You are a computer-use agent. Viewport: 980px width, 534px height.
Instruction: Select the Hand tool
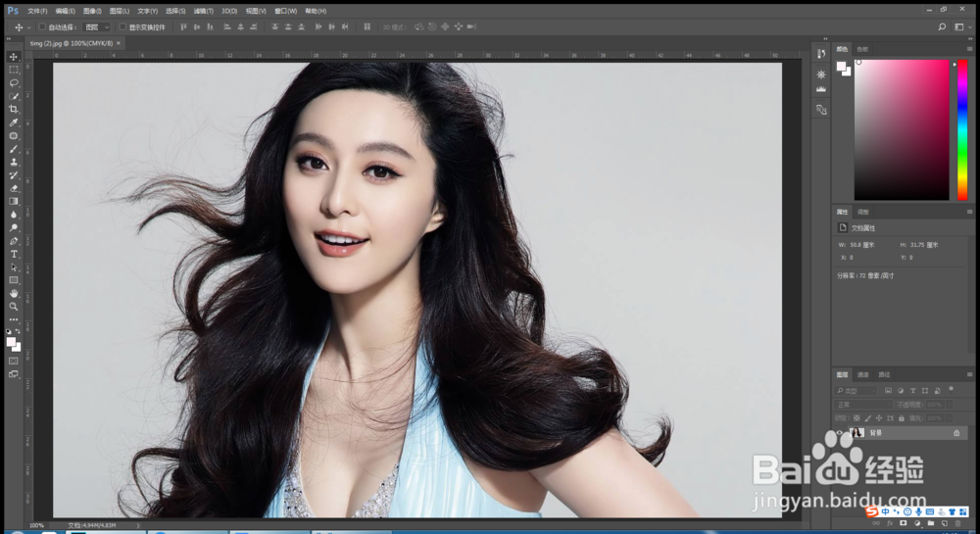13,294
